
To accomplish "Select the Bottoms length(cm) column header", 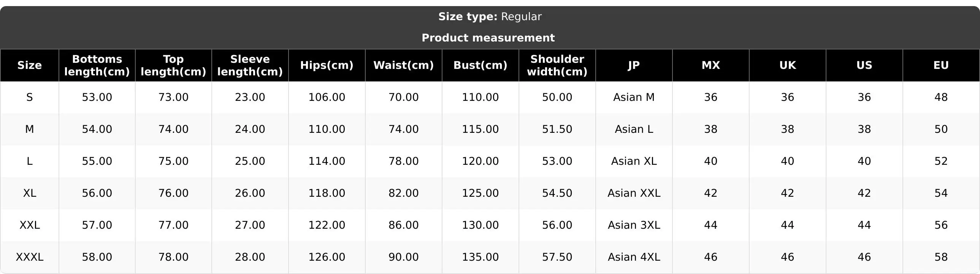I will [97, 65].
